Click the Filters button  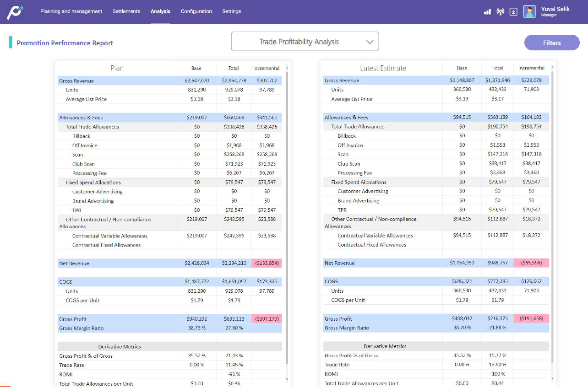552,43
